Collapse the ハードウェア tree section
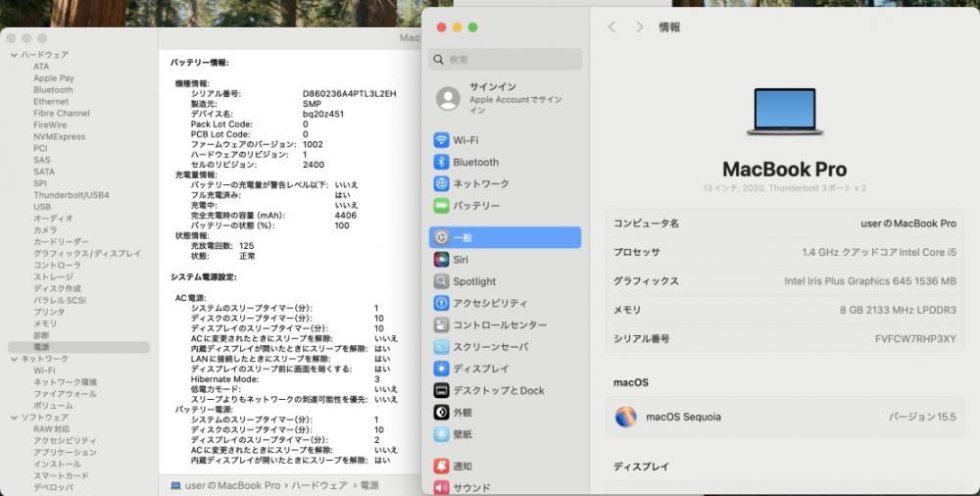The image size is (980, 496). (14, 55)
